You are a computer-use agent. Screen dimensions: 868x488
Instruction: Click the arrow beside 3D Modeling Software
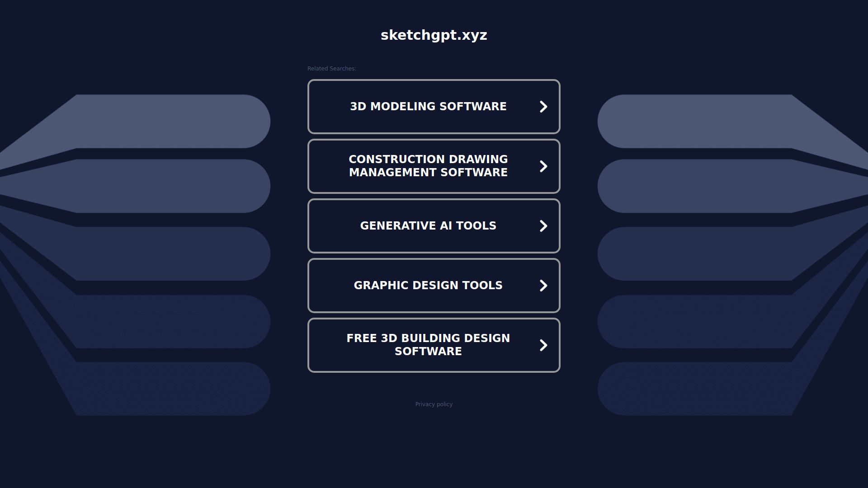pos(543,107)
